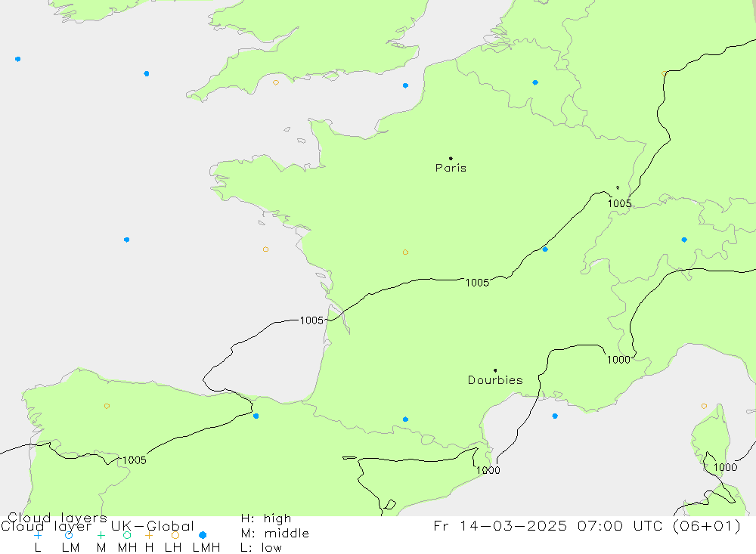Select the LMH marker west of Cornwall
The width and height of the screenshot is (756, 554).
click(x=147, y=74)
